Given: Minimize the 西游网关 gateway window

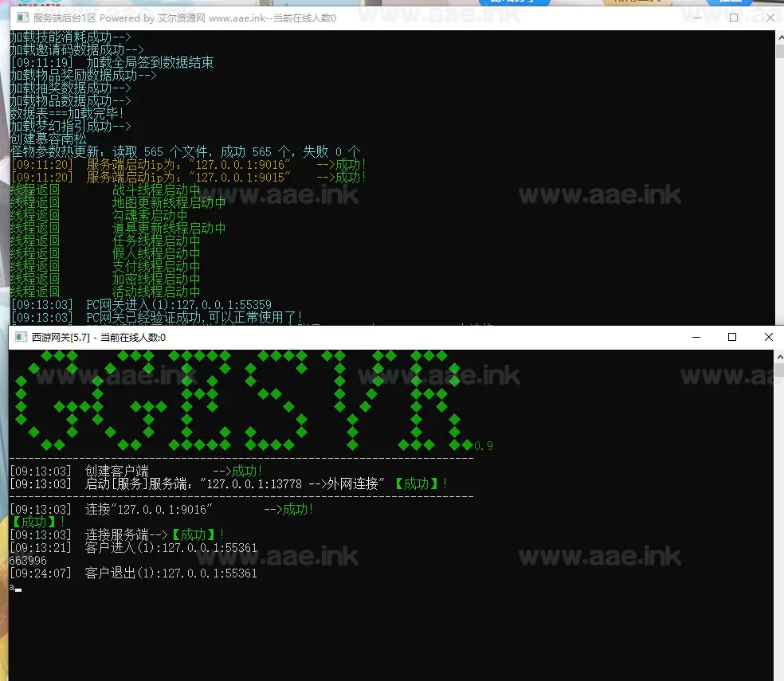Looking at the screenshot, I should [x=696, y=338].
